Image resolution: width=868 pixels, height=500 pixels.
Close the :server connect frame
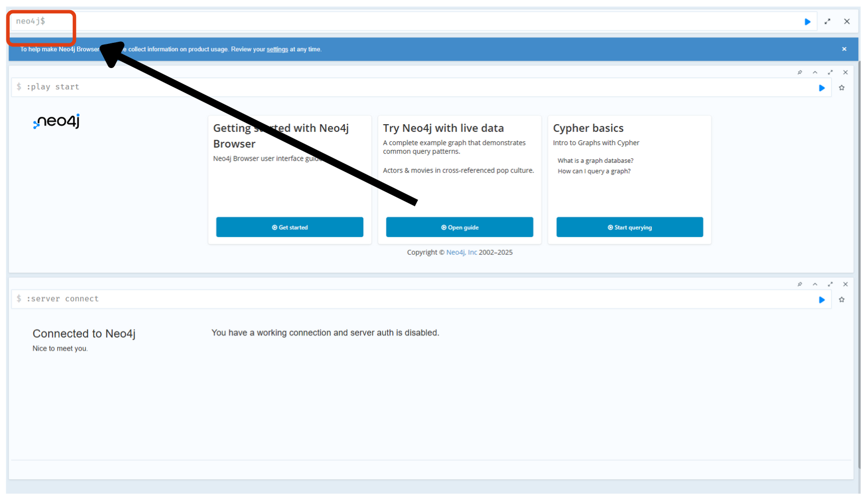pos(846,284)
